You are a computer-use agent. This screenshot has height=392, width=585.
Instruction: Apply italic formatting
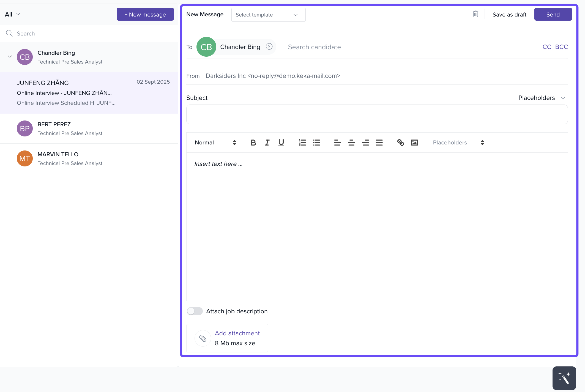[x=267, y=142]
